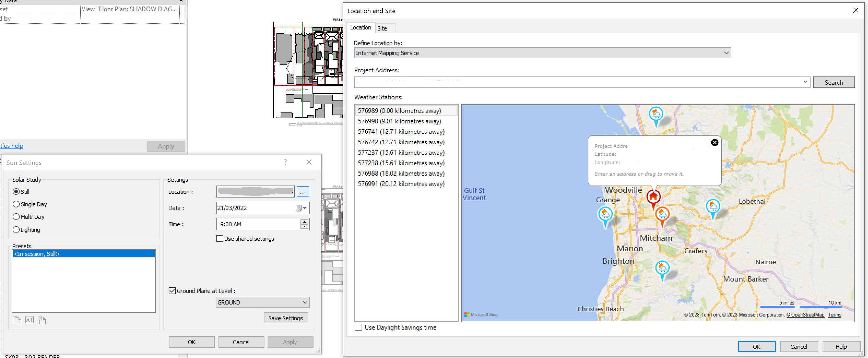This screenshot has width=868, height=358.
Task: Open the Define Location by dropdown
Action: pyautogui.click(x=726, y=53)
